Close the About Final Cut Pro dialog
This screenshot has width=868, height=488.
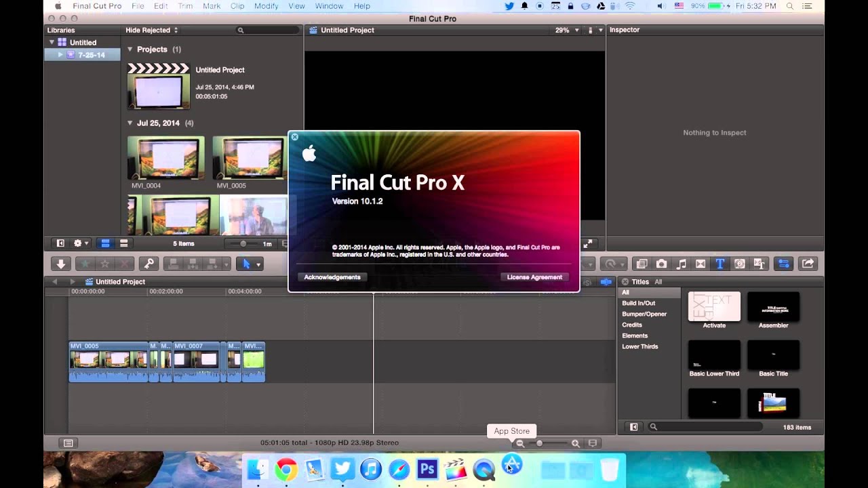tap(295, 137)
